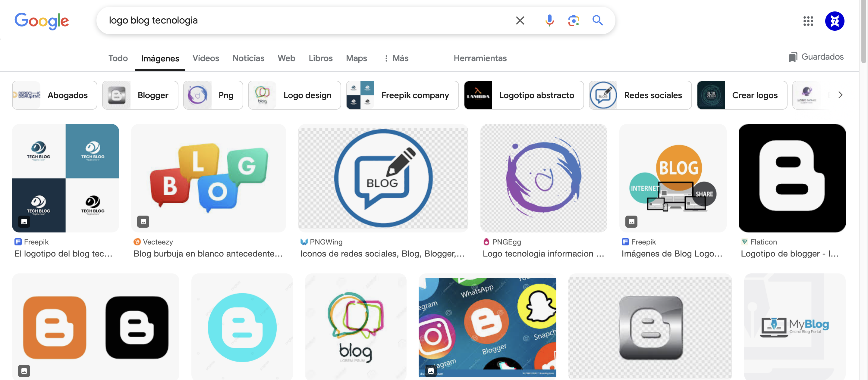This screenshot has width=868, height=380.
Task: Click the image badge on the BLOG bubbles thumbnail
Action: 143,222
